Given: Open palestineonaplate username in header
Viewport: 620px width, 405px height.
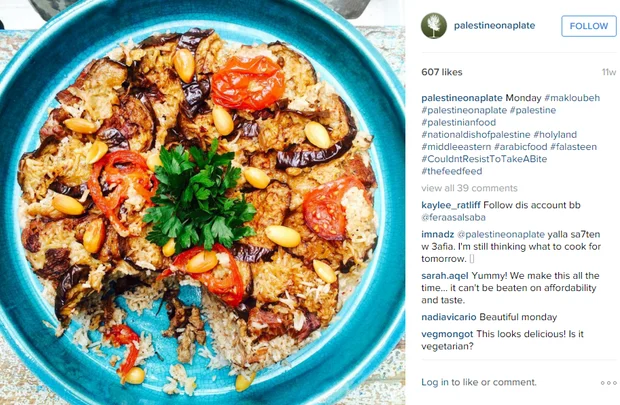Looking at the screenshot, I should [x=494, y=26].
